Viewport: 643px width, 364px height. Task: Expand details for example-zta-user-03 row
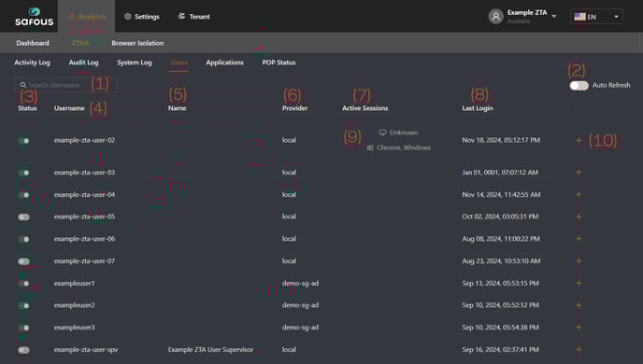[x=579, y=172]
